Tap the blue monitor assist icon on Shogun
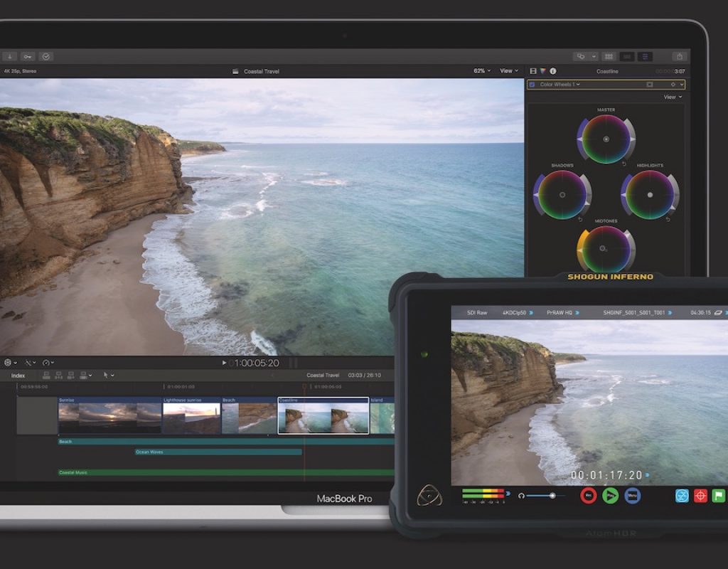Viewport: 728px width, 569px height. 682,496
